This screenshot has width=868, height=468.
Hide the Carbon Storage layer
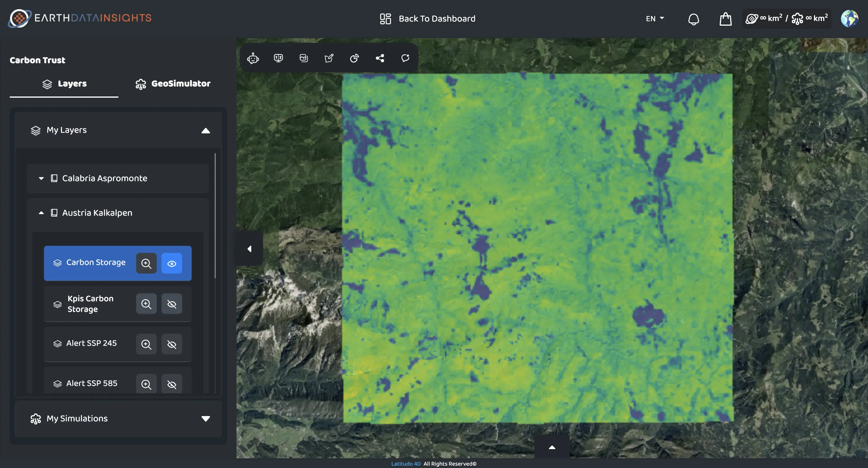(172, 264)
